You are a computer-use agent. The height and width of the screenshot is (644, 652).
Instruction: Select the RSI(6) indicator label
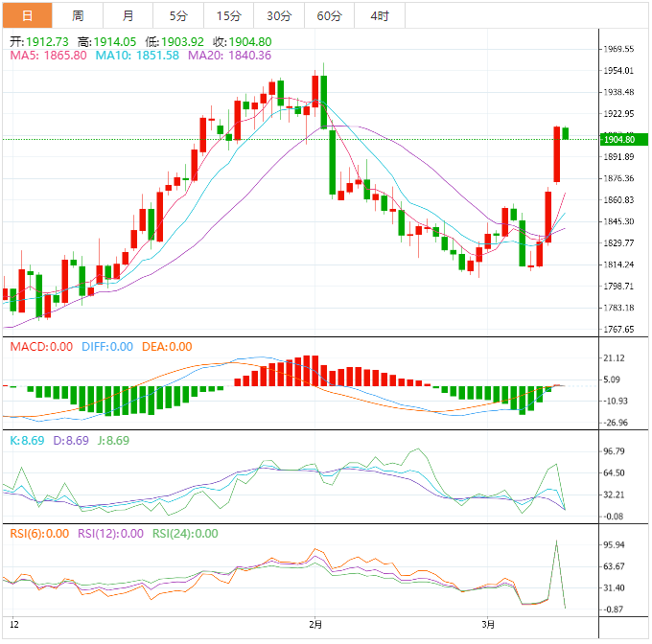[39, 534]
